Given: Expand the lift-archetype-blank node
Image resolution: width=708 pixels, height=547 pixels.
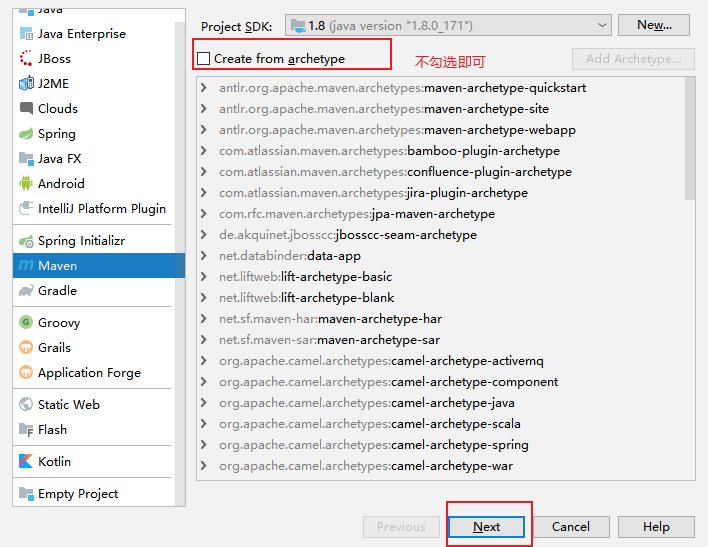Looking at the screenshot, I should pos(204,298).
